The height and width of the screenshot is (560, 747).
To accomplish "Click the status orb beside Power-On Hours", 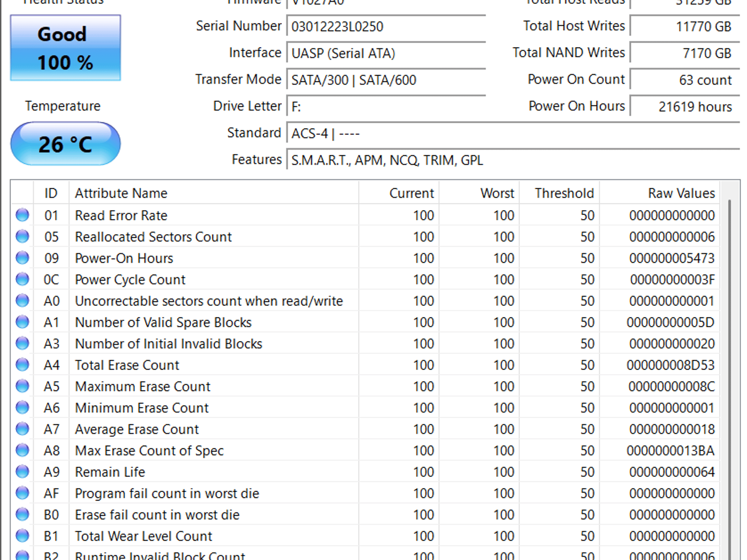I will (22, 257).
